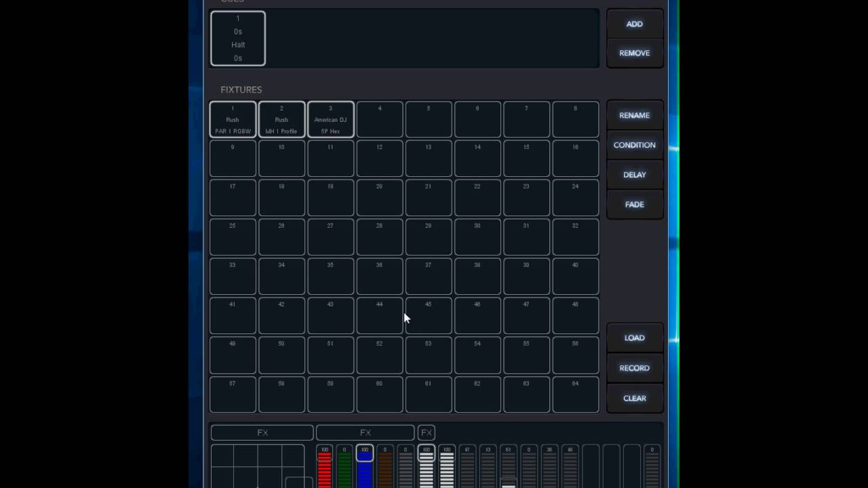Adjust the fader showing value 13

point(488,467)
